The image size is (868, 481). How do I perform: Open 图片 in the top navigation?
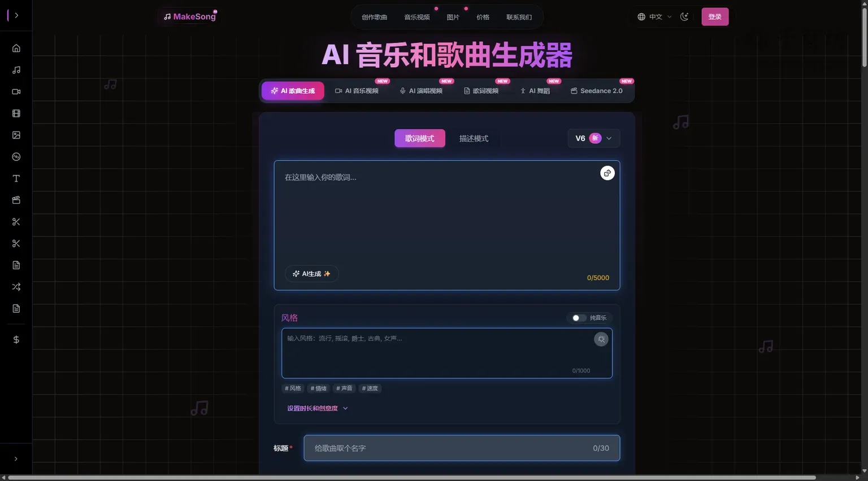point(453,17)
